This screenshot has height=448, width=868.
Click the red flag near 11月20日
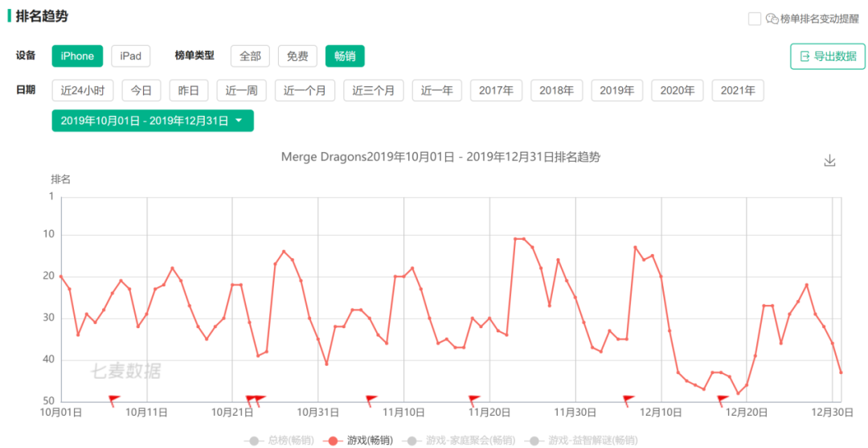coord(474,398)
